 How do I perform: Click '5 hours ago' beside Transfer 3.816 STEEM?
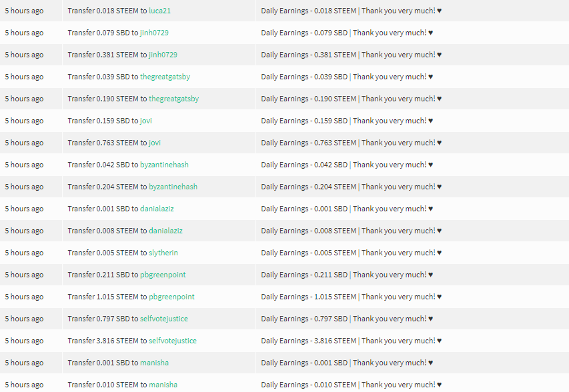click(24, 341)
